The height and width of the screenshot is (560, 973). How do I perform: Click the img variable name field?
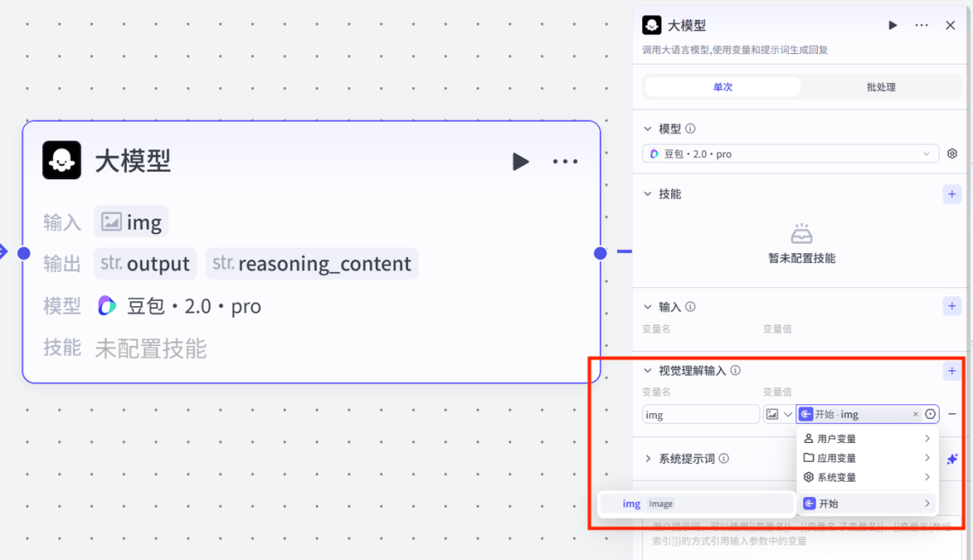[x=701, y=414]
